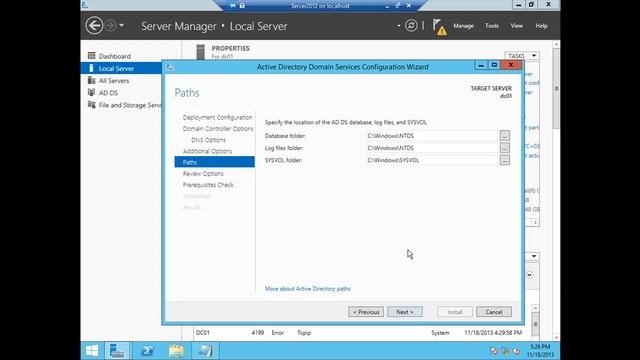The width and height of the screenshot is (640, 360).
Task: Click the Database folder path field
Action: [x=432, y=136]
